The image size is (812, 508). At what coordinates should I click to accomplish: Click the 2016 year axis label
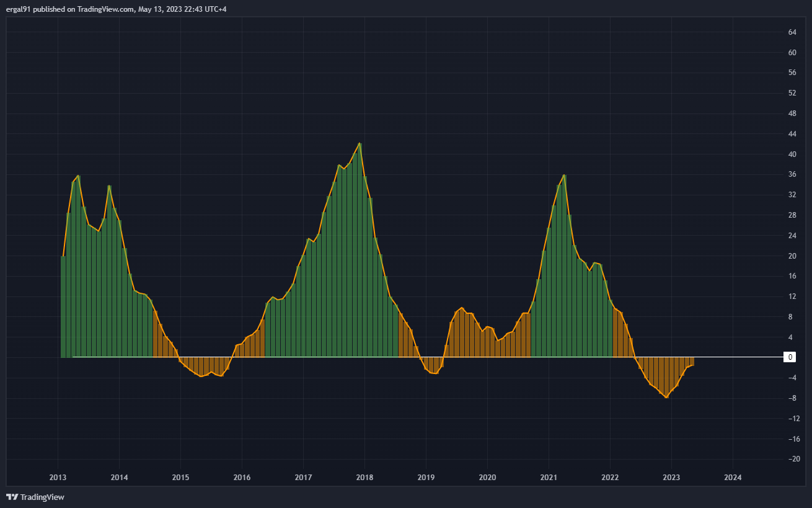(242, 477)
